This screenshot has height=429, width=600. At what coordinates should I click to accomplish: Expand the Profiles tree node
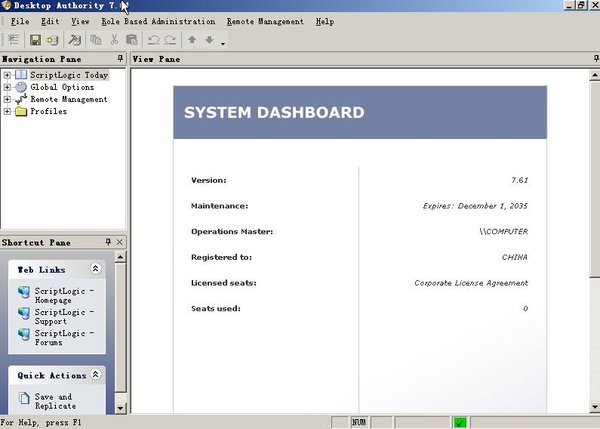point(7,111)
